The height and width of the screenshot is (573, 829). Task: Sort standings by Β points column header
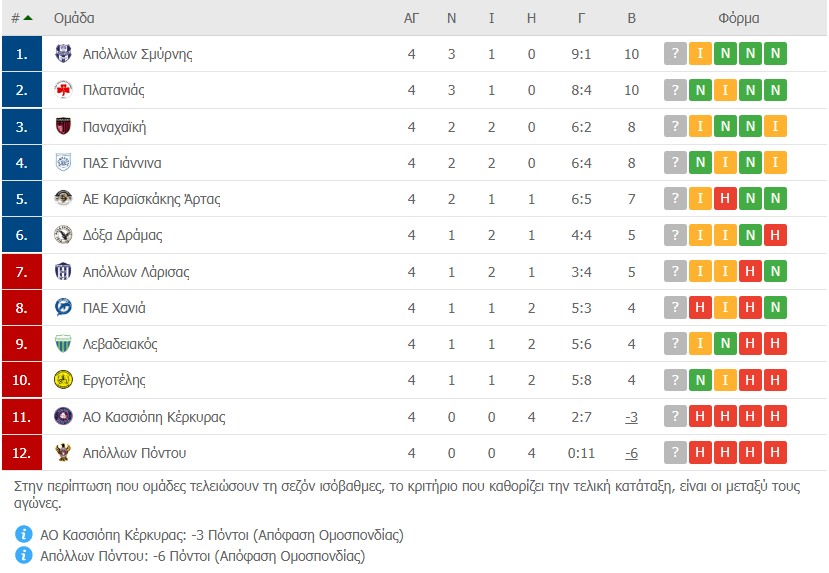631,18
